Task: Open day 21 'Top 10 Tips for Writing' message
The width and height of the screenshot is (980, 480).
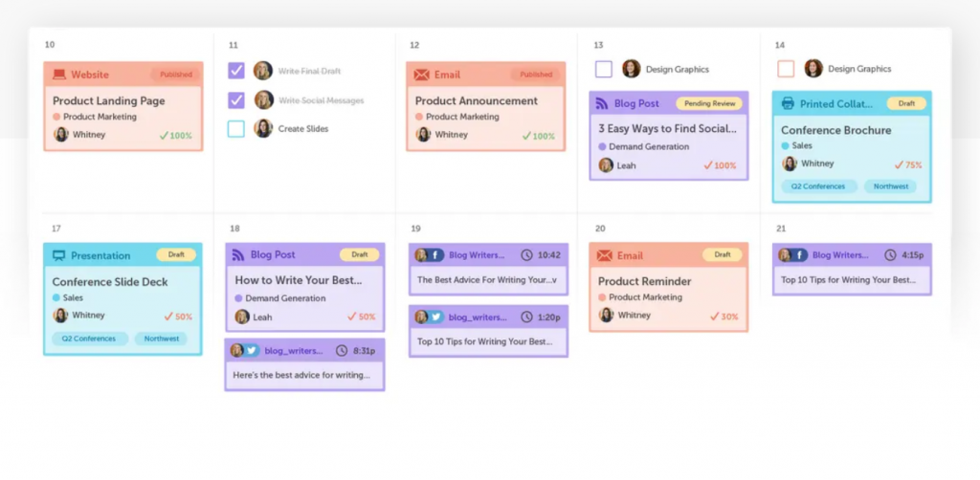Action: click(848, 279)
